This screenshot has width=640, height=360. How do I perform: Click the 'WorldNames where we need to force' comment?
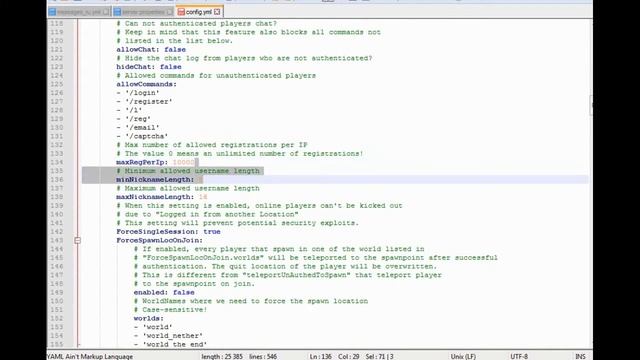[x=251, y=301]
